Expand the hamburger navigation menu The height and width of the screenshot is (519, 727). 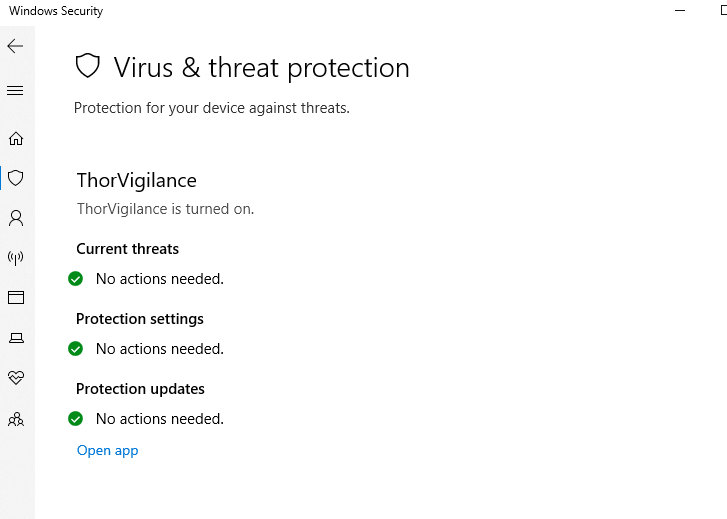15,90
